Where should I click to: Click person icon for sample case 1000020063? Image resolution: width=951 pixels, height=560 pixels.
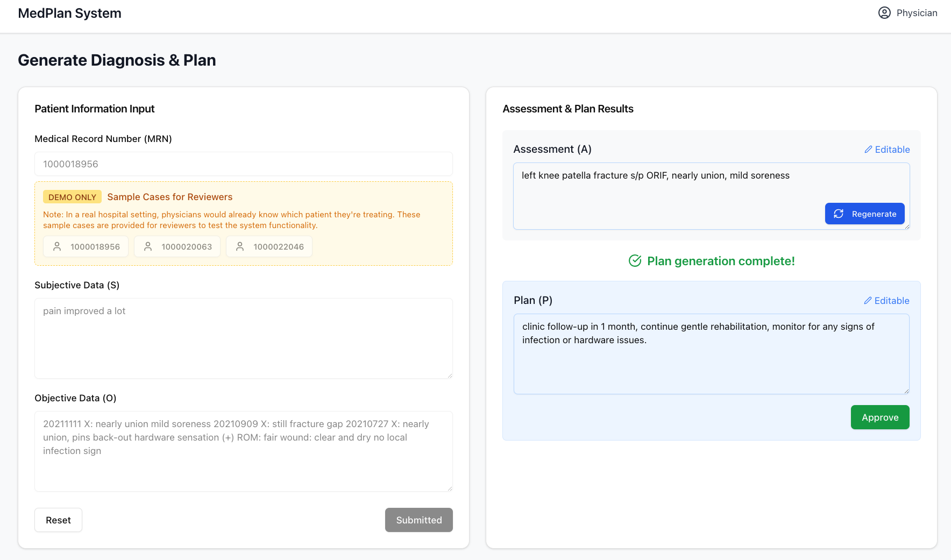pyautogui.click(x=148, y=246)
